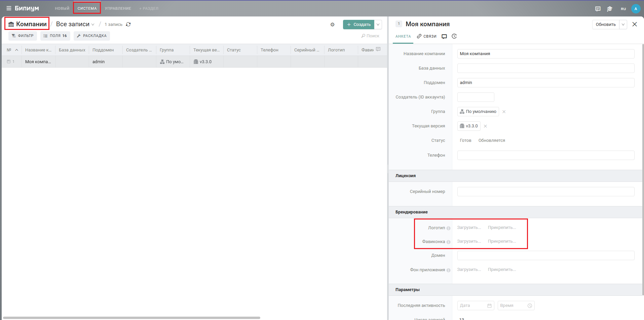
Task: Focus the Поддомен input field
Action: (x=545, y=83)
